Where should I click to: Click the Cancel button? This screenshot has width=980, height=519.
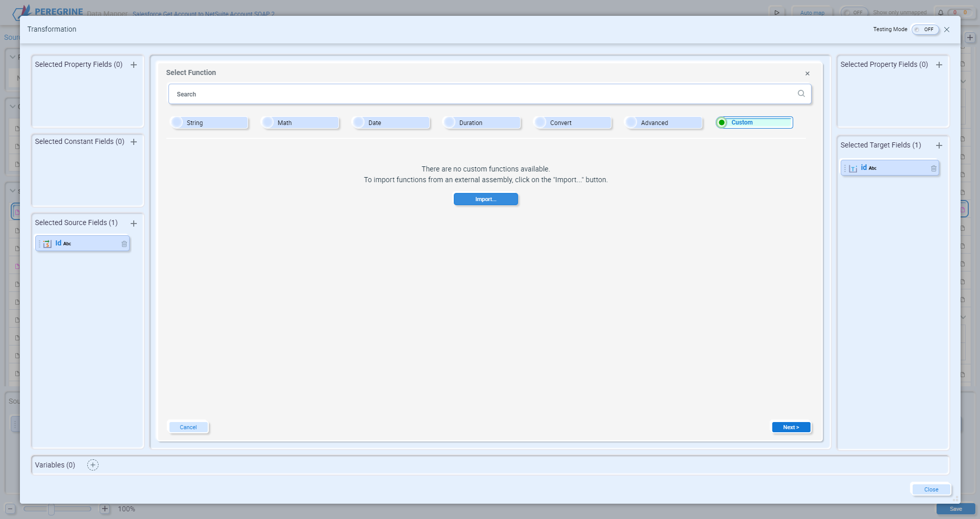188,427
